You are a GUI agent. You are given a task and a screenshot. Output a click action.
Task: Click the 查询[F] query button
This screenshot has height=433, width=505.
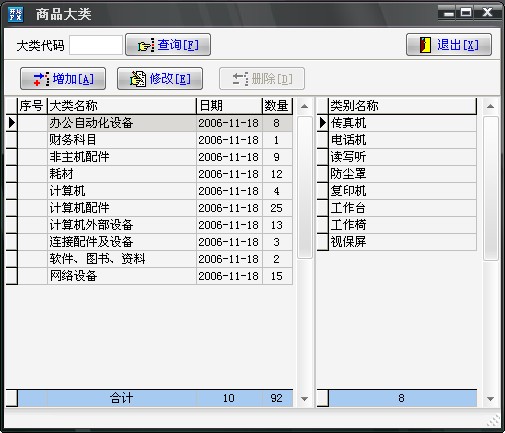(x=168, y=44)
